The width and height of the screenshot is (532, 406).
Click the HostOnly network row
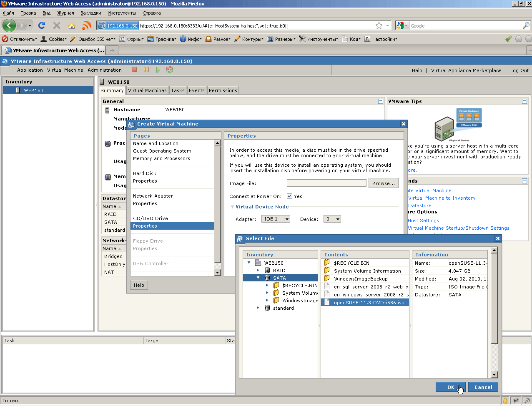tap(114, 264)
